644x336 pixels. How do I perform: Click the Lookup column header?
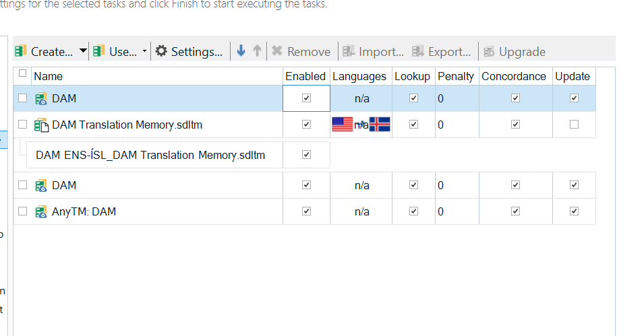[412, 77]
